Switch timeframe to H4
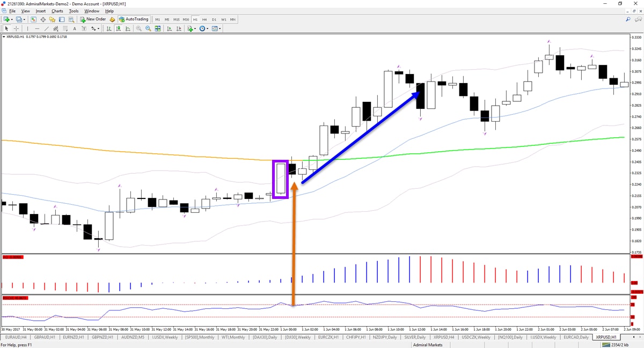The image size is (644, 348). coord(204,19)
